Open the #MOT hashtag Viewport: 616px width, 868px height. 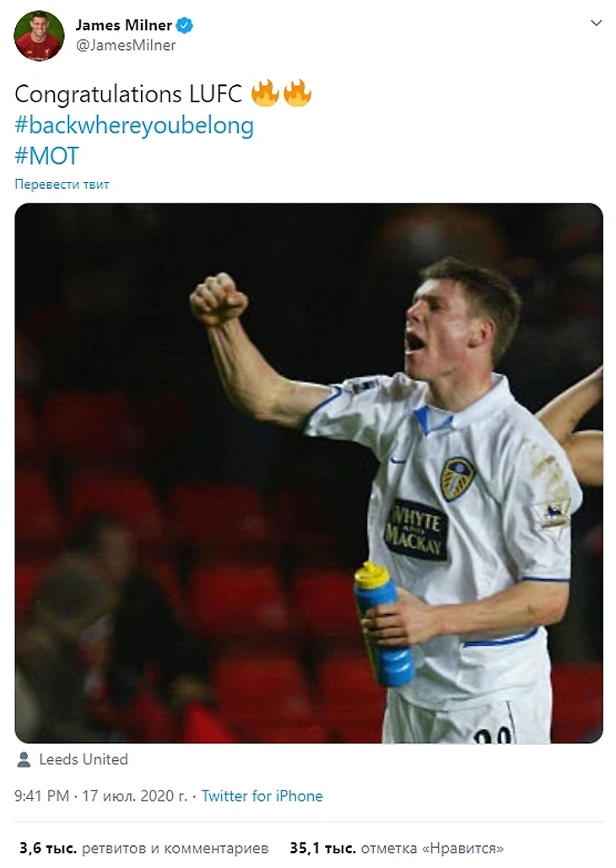(47, 156)
